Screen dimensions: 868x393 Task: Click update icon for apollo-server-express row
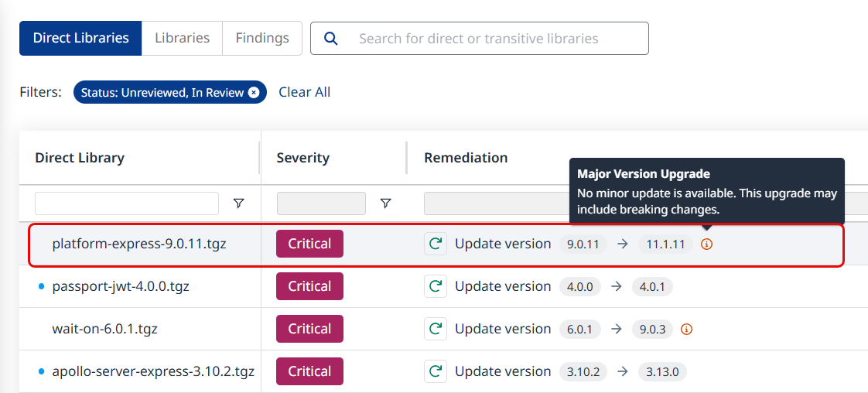coord(436,371)
